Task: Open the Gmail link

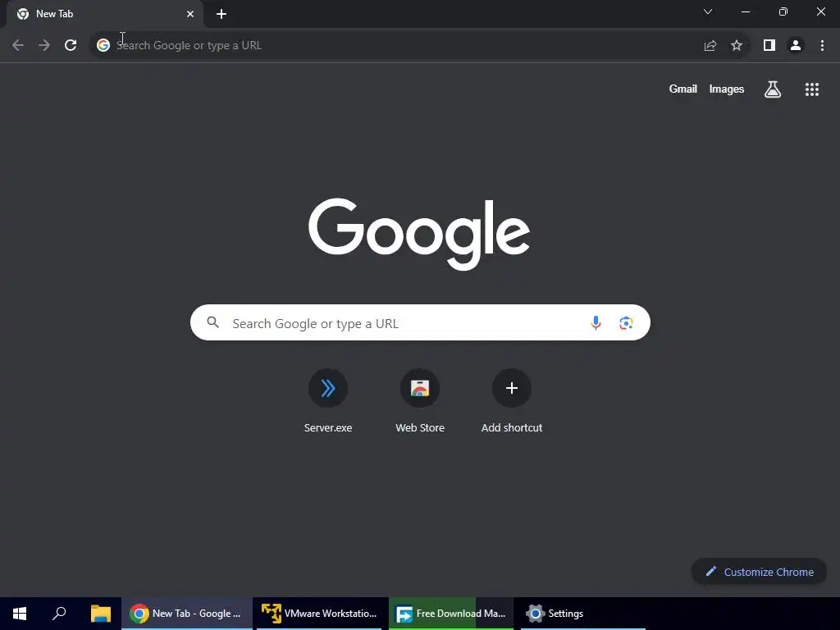Action: point(683,89)
